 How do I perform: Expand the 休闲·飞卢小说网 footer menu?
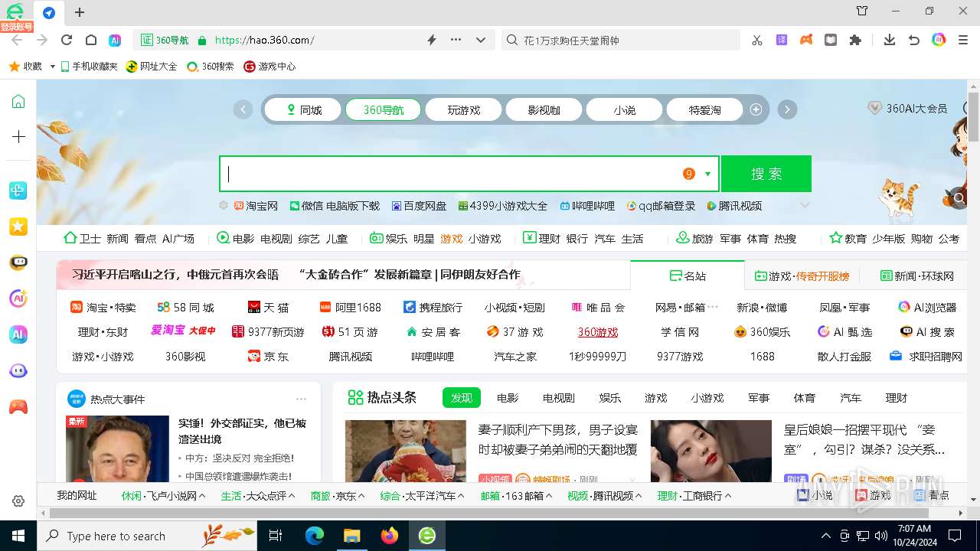202,496
